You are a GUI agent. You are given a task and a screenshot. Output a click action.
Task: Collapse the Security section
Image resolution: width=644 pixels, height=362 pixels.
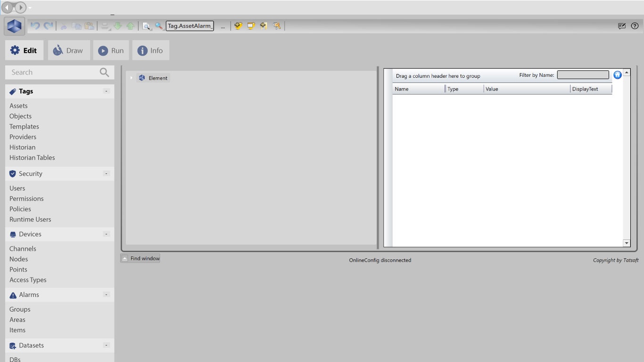click(x=107, y=173)
